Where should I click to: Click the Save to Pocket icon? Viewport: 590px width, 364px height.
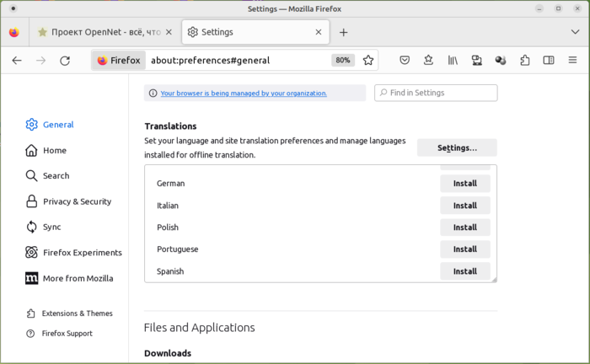tap(405, 61)
